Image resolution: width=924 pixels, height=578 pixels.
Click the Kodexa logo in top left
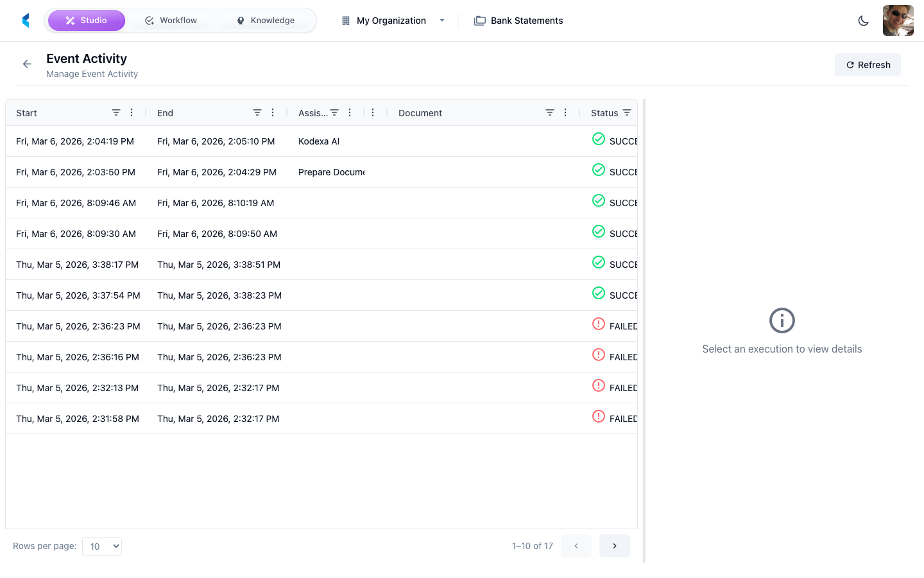[x=26, y=20]
